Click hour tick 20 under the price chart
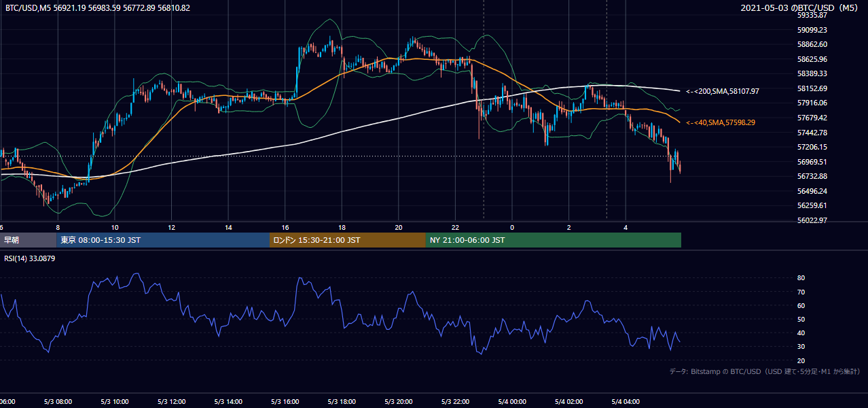868x408 pixels. 398,227
